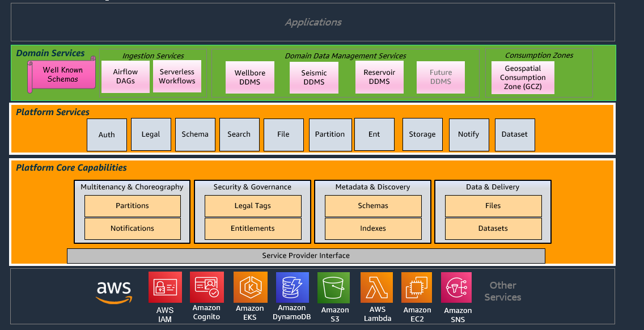The image size is (644, 330).
Task: Click the Amazon Cognito caption text
Action: pos(206,312)
